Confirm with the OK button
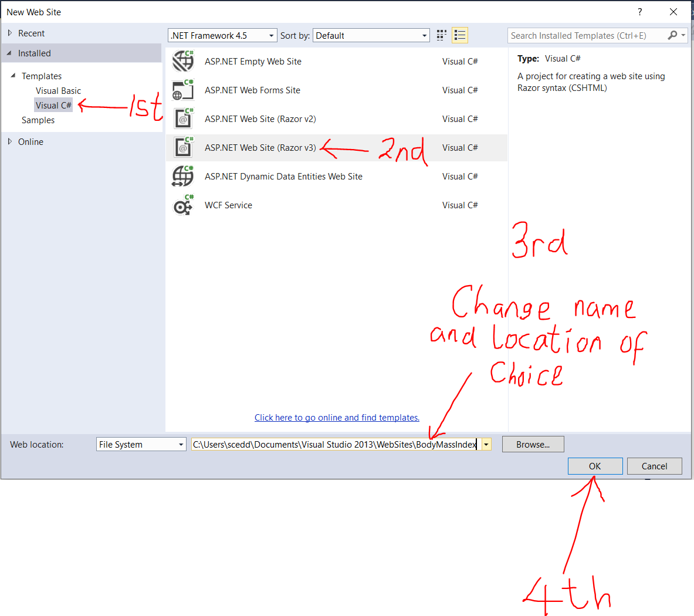Image resolution: width=694 pixels, height=616 pixels. (x=595, y=466)
